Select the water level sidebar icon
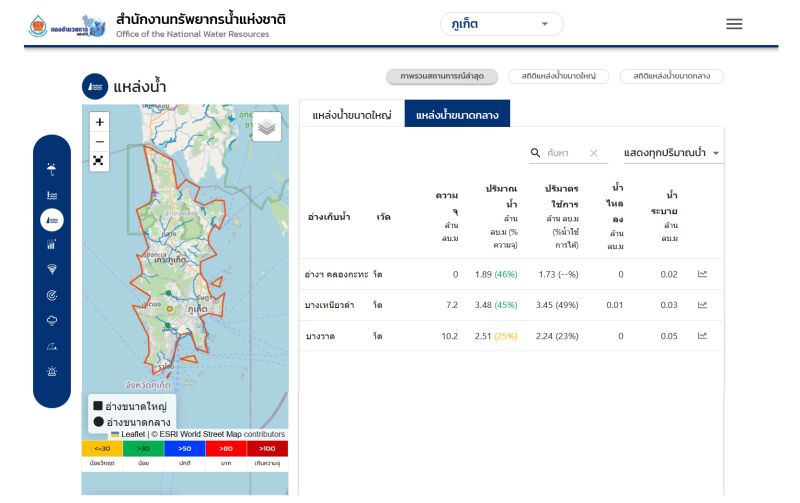 click(x=52, y=195)
